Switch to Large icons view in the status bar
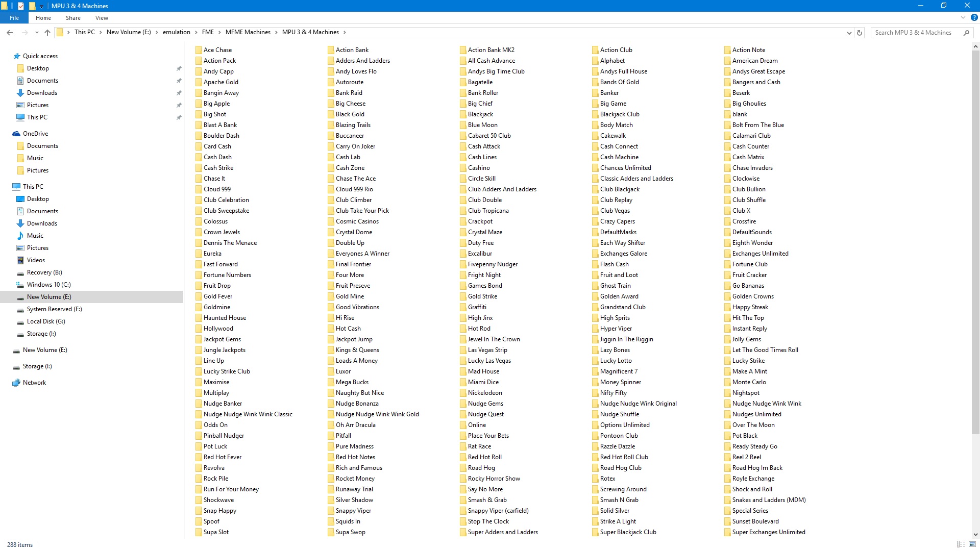 [x=972, y=544]
